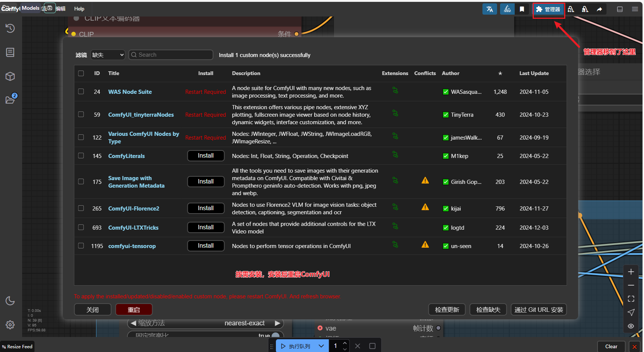Click the red 重启 restart button

(x=134, y=310)
